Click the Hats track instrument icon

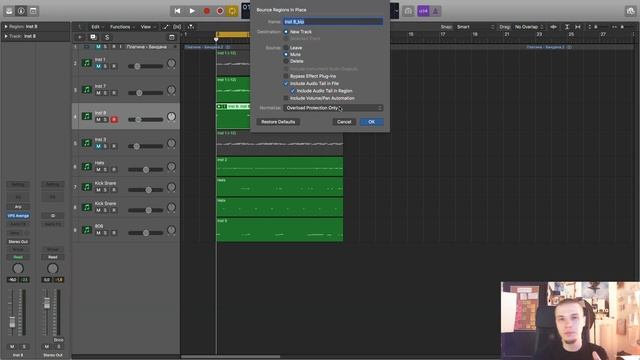pyautogui.click(x=87, y=166)
